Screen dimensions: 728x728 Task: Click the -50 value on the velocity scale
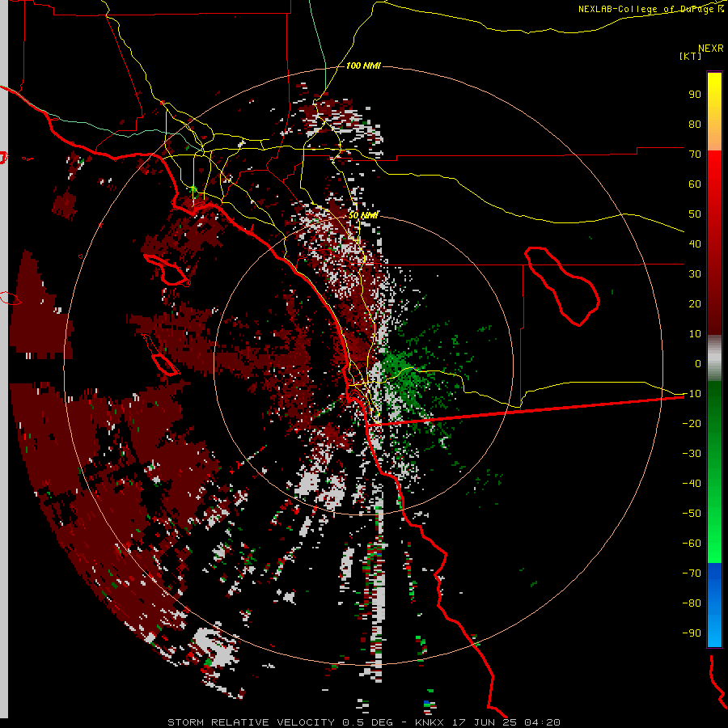coord(692,514)
